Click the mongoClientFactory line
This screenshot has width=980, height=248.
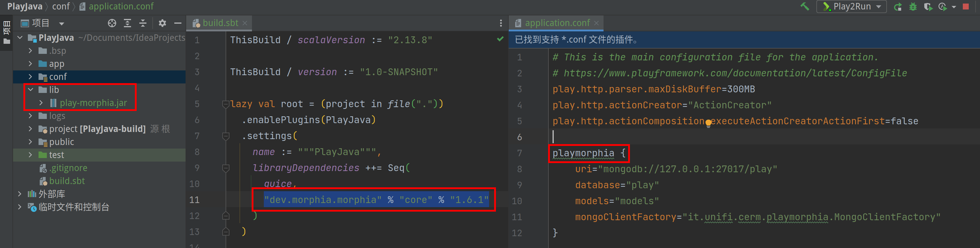757,217
